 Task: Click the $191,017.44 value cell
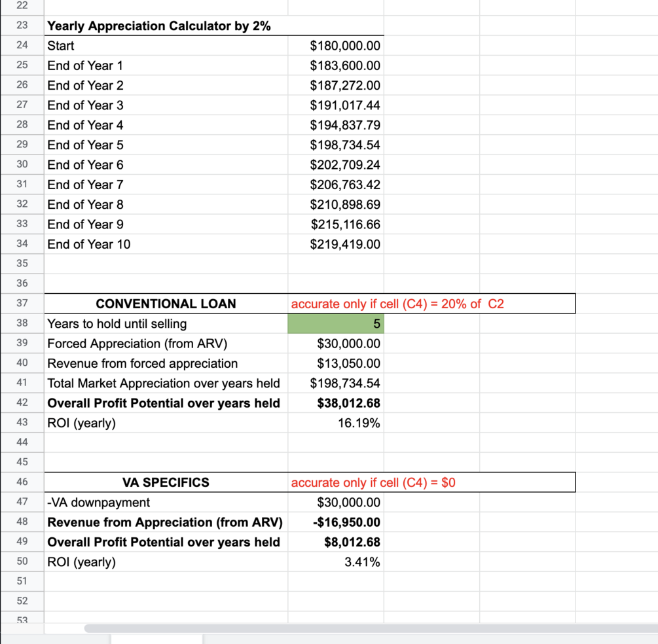(x=336, y=105)
